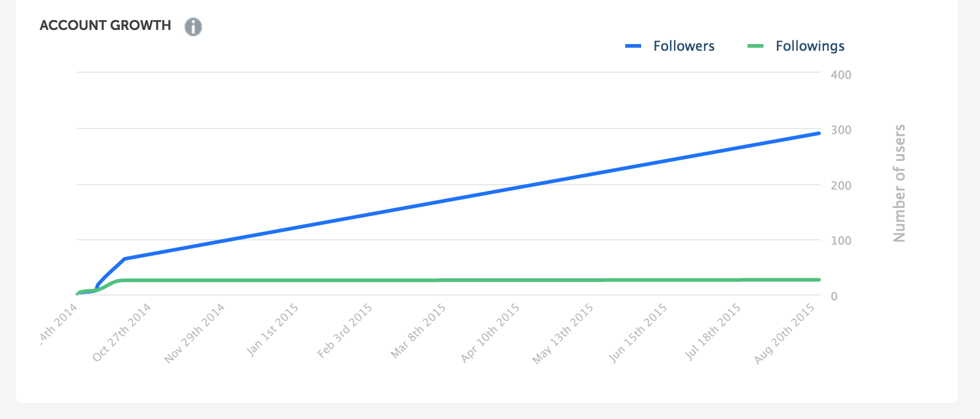Image resolution: width=980 pixels, height=419 pixels.
Task: Click the "Number of users" axis title
Action: (899, 184)
